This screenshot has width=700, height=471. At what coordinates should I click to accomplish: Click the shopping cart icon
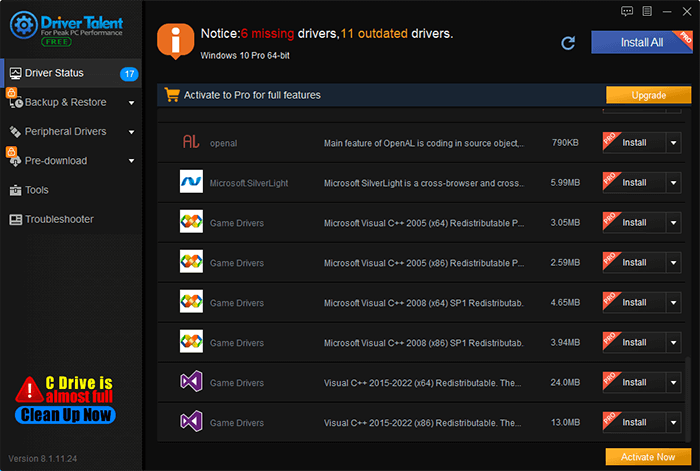pos(172,95)
